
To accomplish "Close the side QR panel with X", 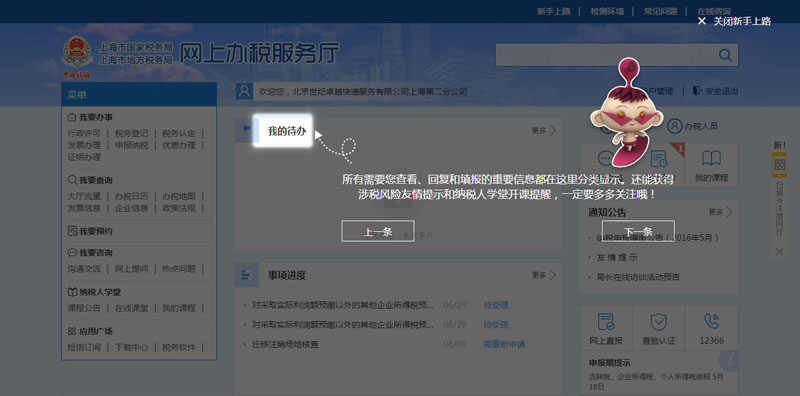I will (779, 251).
